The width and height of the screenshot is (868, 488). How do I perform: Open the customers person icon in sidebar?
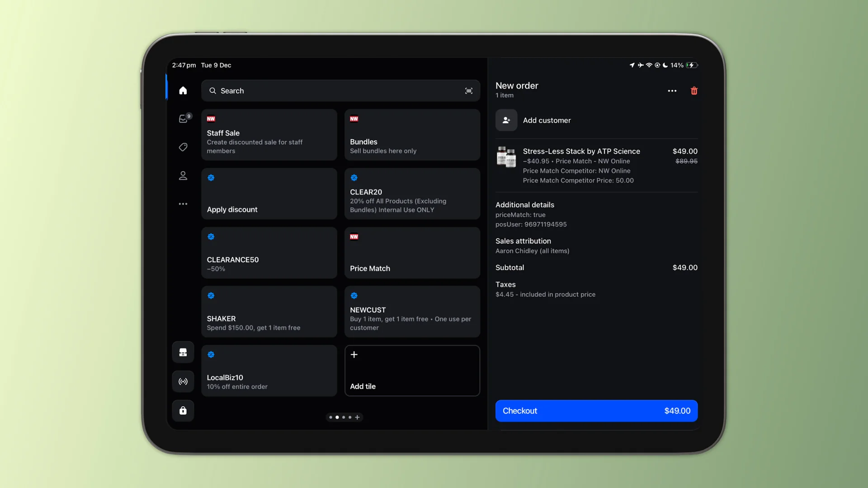(183, 175)
